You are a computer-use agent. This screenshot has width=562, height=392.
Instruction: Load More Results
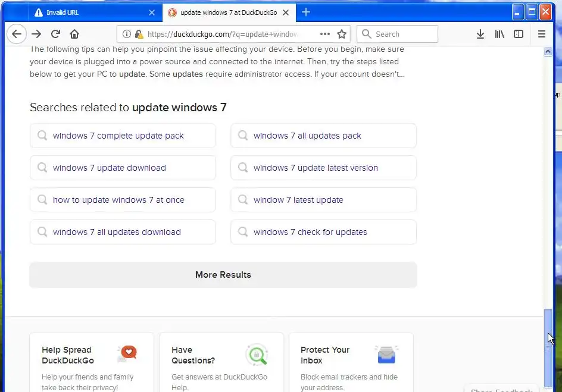223,275
